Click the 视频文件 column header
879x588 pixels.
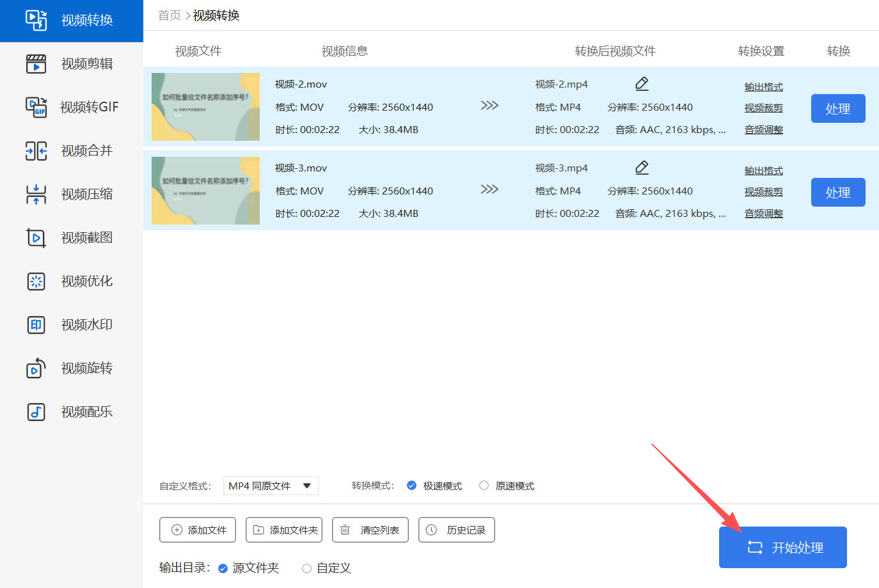pyautogui.click(x=198, y=51)
